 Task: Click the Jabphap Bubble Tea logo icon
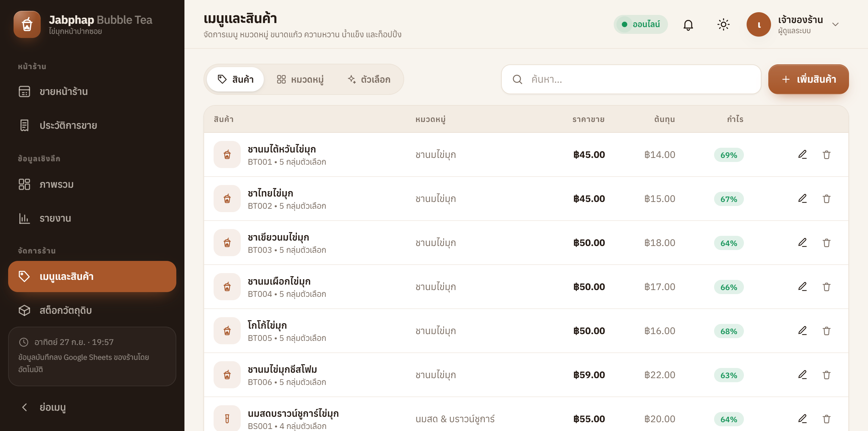click(x=27, y=24)
